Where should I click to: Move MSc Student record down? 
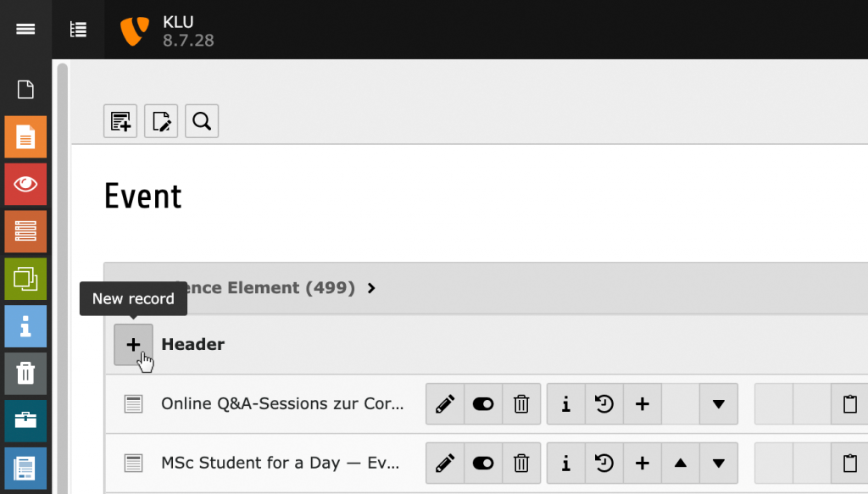tap(719, 463)
